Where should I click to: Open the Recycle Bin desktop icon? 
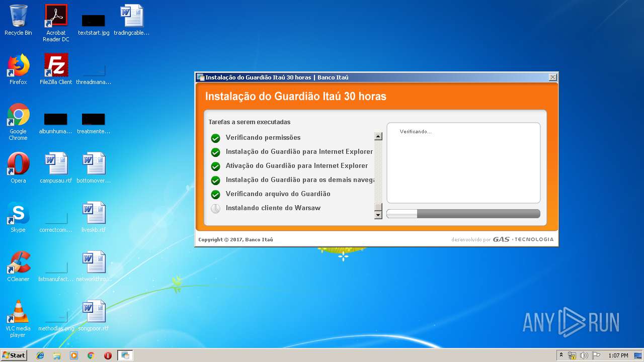point(18,20)
